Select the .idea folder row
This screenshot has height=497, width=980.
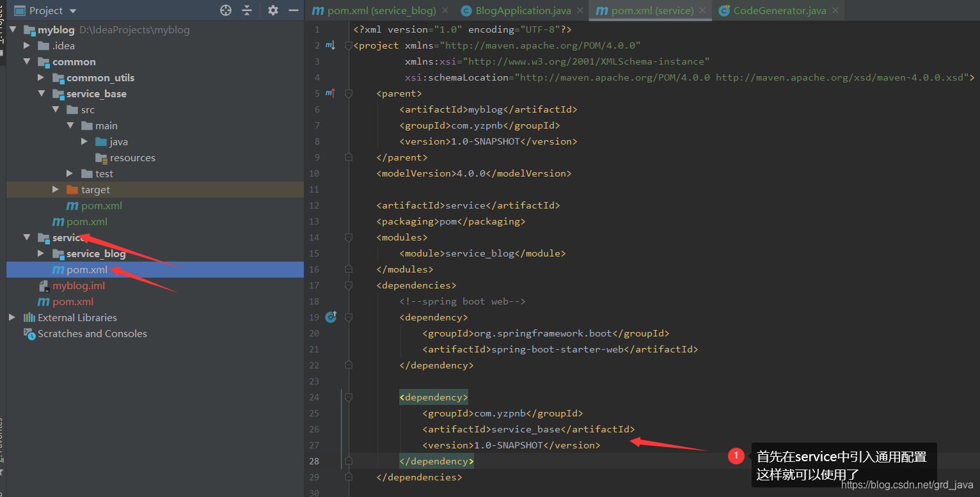155,45
